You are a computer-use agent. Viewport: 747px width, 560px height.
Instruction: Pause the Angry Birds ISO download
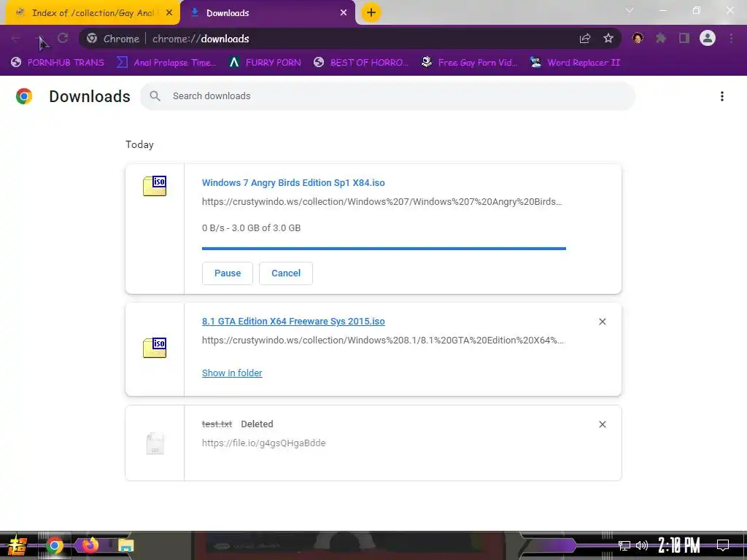coord(228,273)
